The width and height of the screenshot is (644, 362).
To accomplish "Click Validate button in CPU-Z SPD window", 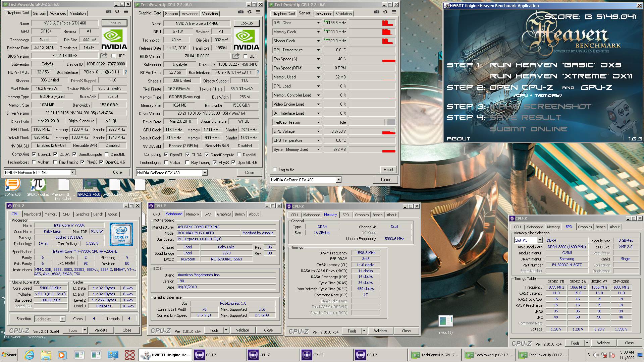I will 603,343.
